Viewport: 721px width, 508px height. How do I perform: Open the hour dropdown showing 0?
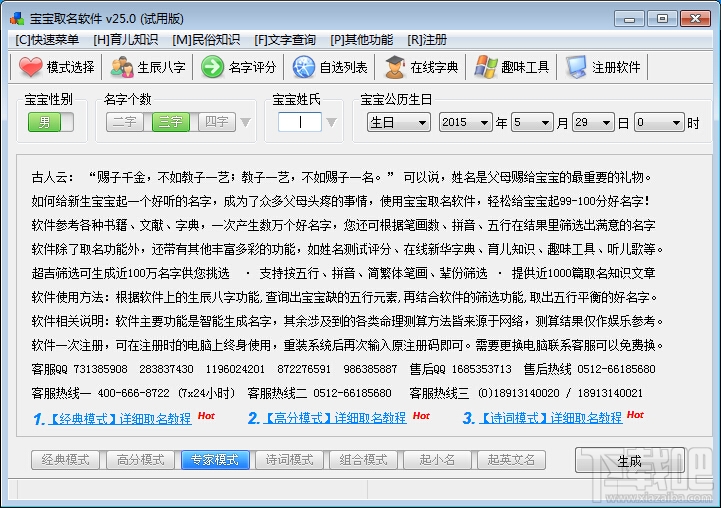pos(659,122)
